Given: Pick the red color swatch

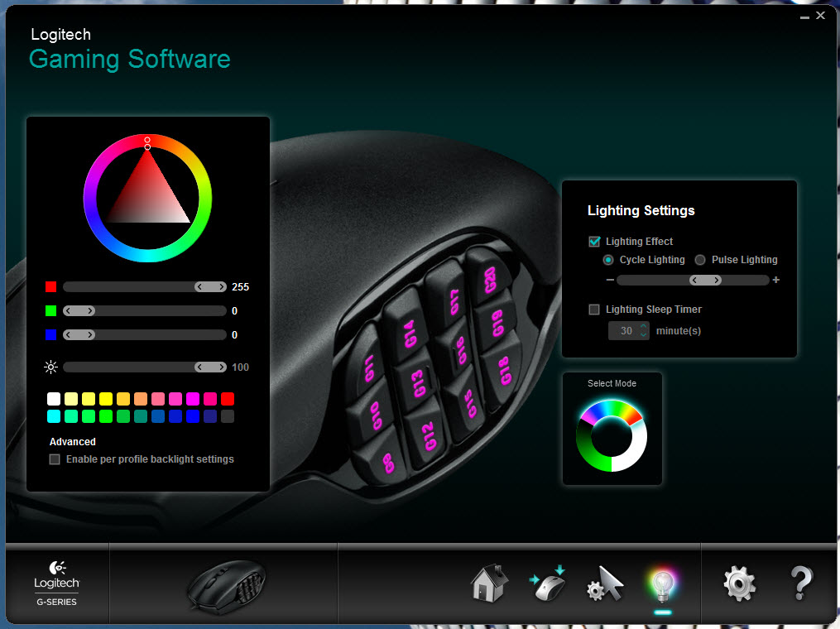Looking at the screenshot, I should click(x=228, y=399).
